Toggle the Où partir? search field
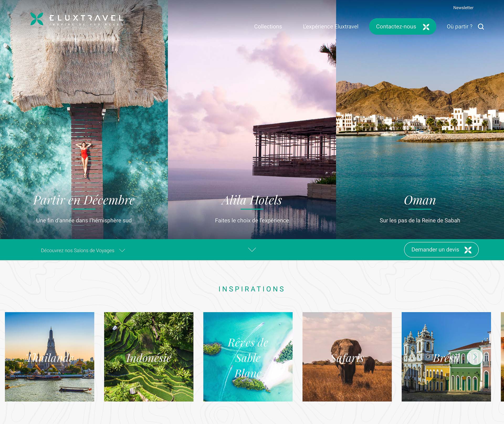 [x=482, y=27]
